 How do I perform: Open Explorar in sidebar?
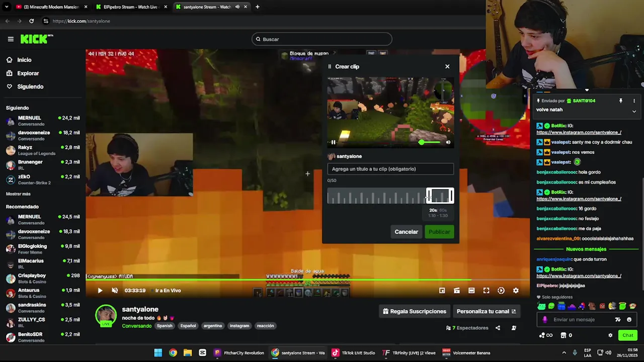pyautogui.click(x=23, y=73)
